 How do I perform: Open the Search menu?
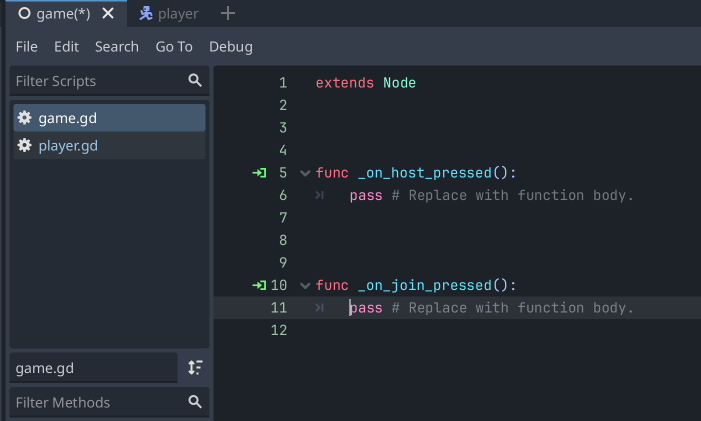coord(117,47)
